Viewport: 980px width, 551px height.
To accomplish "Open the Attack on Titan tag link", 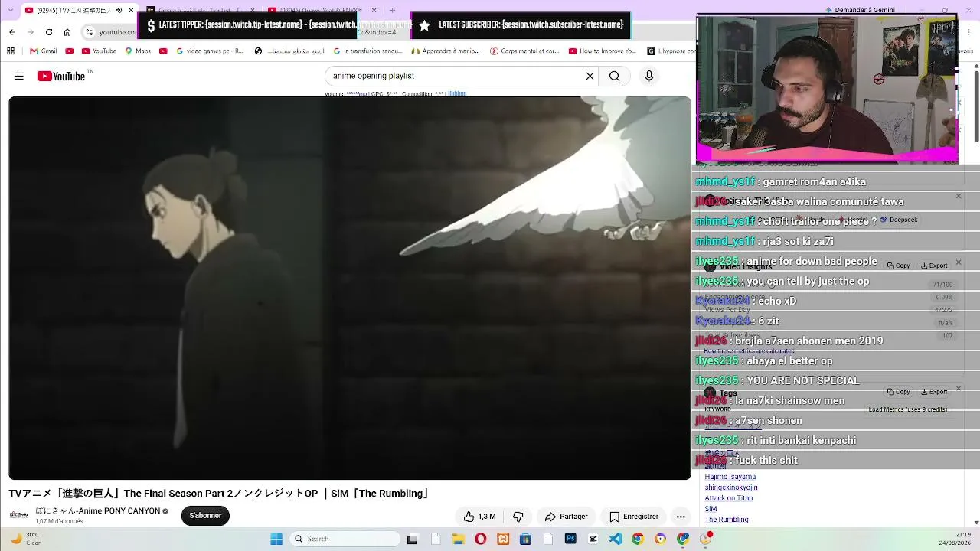I will point(729,498).
